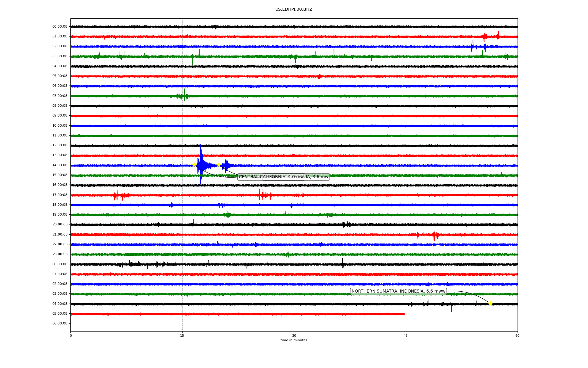The height and width of the screenshot is (368, 588).
Task: Click the green burst on the 07:00:08 trace
Action: pos(184,96)
